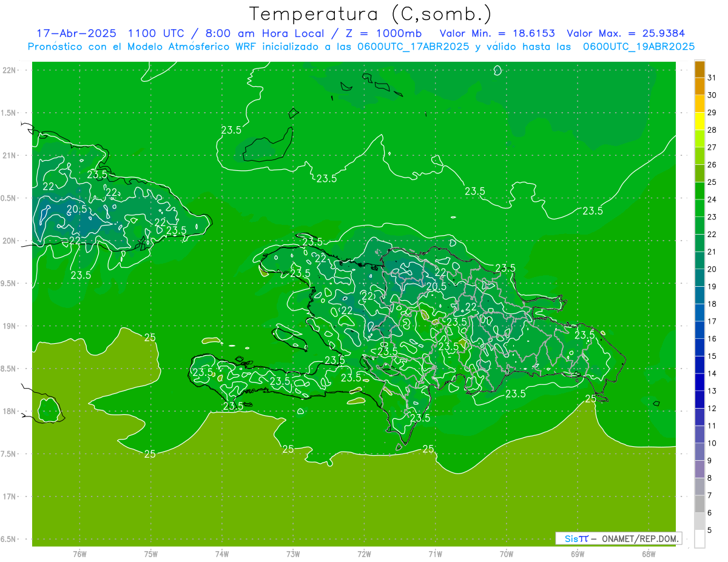Click the '0.5N' latitude axis label
The height and width of the screenshot is (562, 728).
[x=9, y=198]
